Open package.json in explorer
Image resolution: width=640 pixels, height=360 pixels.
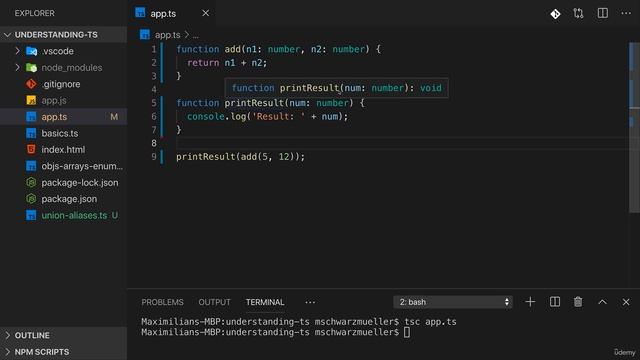pyautogui.click(x=69, y=199)
